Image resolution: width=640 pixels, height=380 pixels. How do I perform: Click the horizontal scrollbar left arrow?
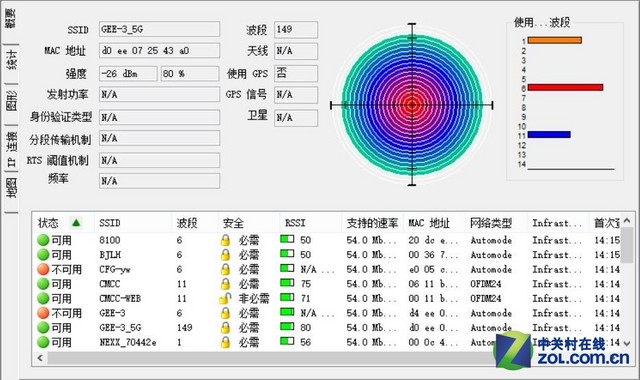click(40, 358)
